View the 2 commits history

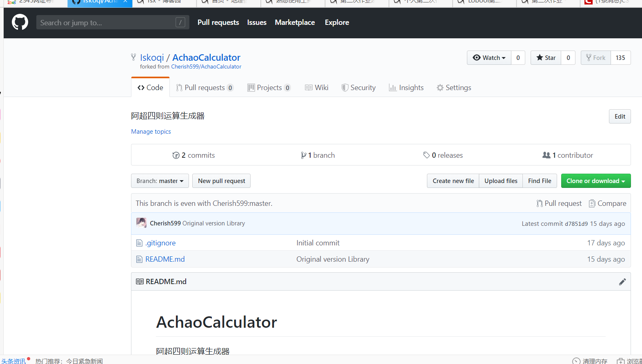193,155
